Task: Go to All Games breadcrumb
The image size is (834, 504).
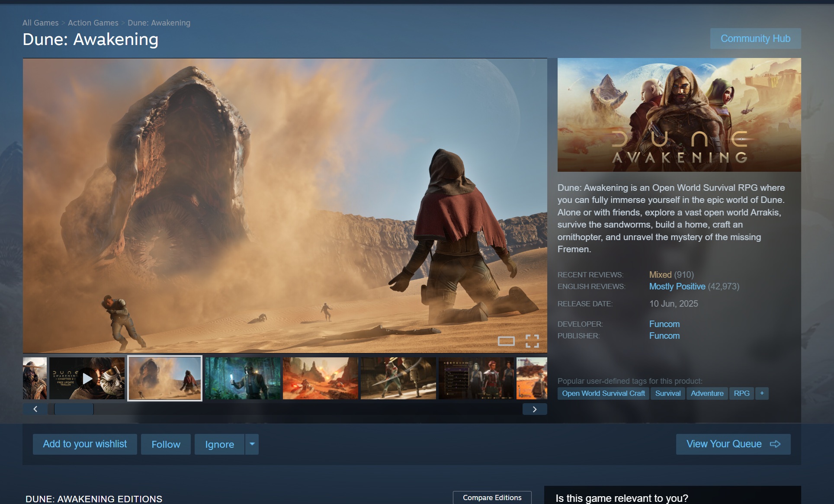Action: 40,23
